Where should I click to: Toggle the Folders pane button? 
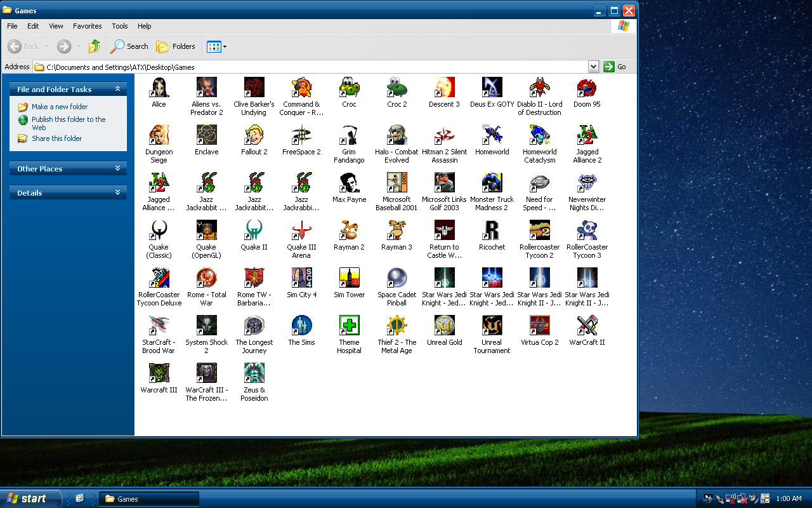(176, 46)
